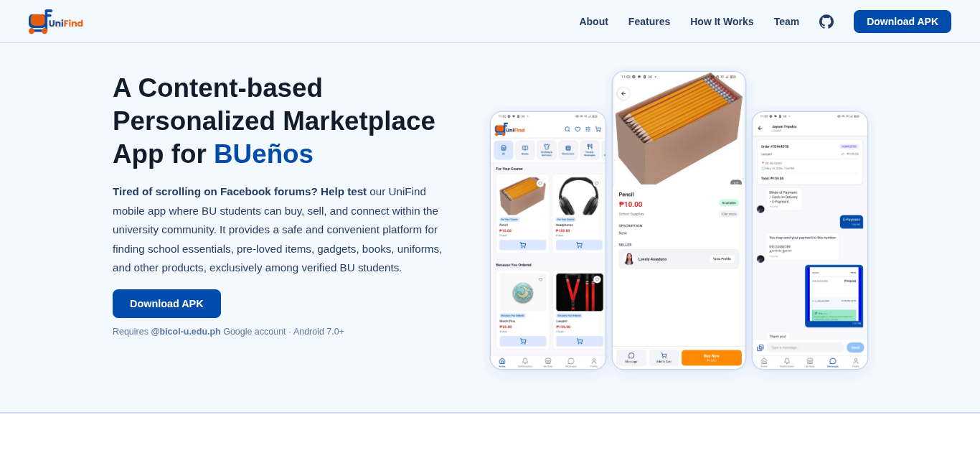980x453 pixels.
Task: Click the UniFind logo in the header
Action: point(56,22)
